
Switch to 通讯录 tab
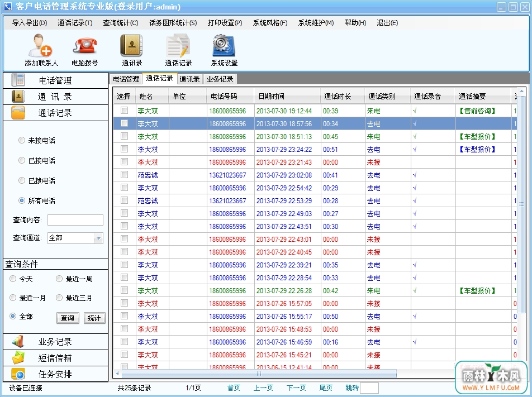pos(189,79)
